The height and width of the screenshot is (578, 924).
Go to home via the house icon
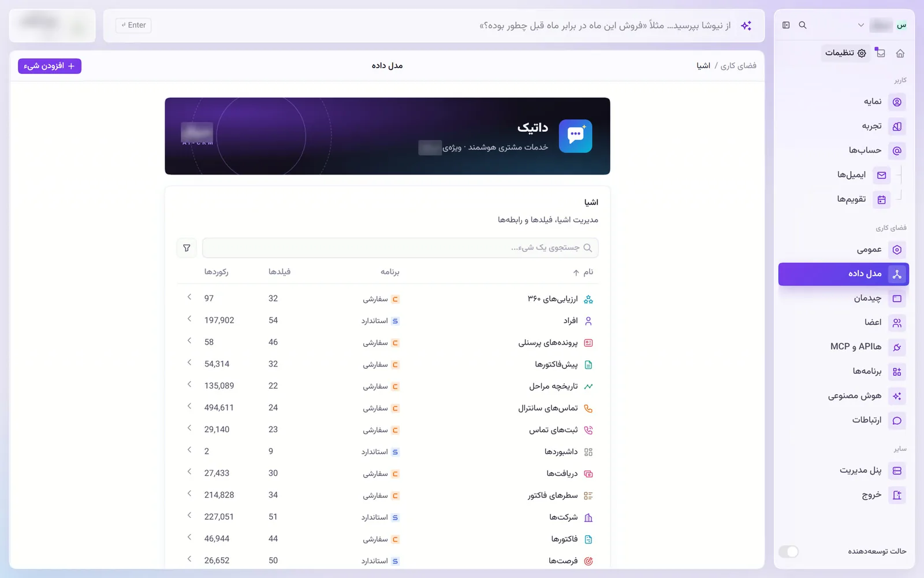coord(900,53)
